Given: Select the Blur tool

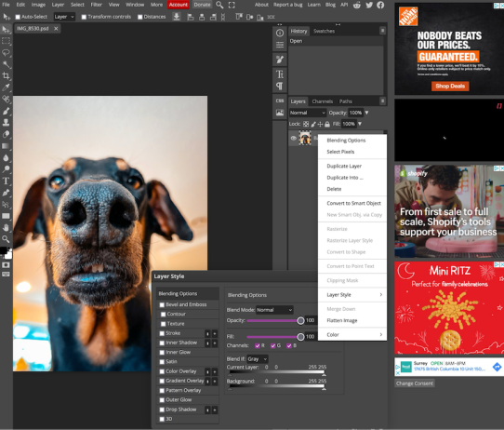Looking at the screenshot, I should point(6,157).
